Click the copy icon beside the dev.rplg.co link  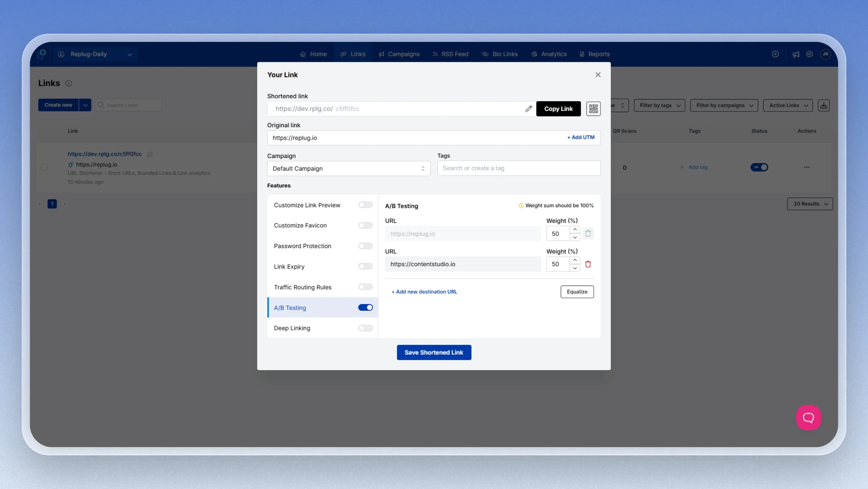[150, 154]
